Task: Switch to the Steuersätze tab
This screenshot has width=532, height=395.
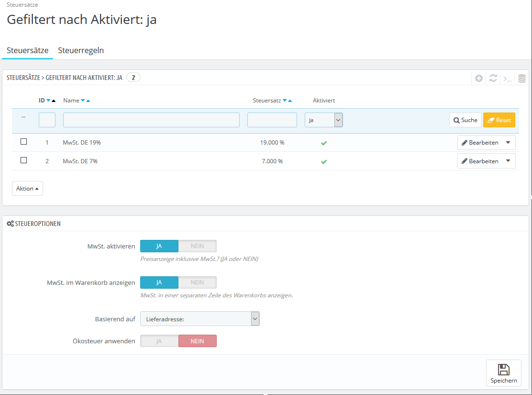Action: [27, 50]
